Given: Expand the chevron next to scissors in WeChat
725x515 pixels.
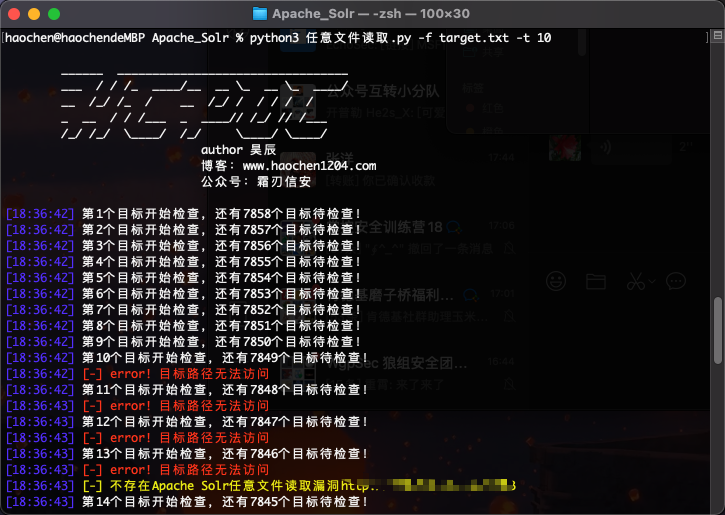Looking at the screenshot, I should 652,281.
